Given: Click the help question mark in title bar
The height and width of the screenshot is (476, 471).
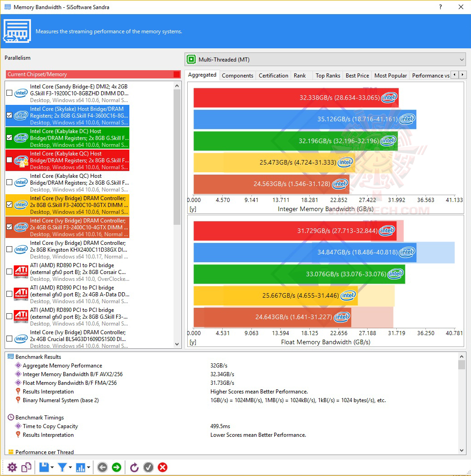Looking at the screenshot, I should click(440, 7).
